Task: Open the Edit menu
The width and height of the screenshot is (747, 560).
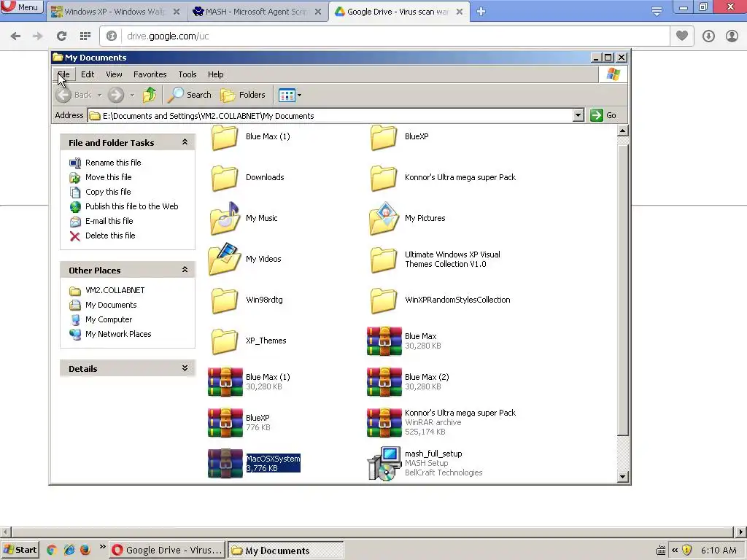Action: tap(88, 74)
